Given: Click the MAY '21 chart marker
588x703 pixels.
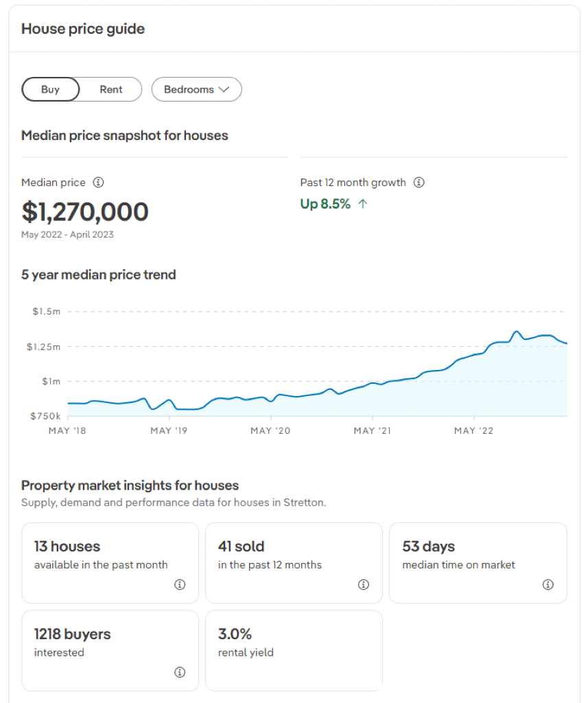Looking at the screenshot, I should pos(373,431).
